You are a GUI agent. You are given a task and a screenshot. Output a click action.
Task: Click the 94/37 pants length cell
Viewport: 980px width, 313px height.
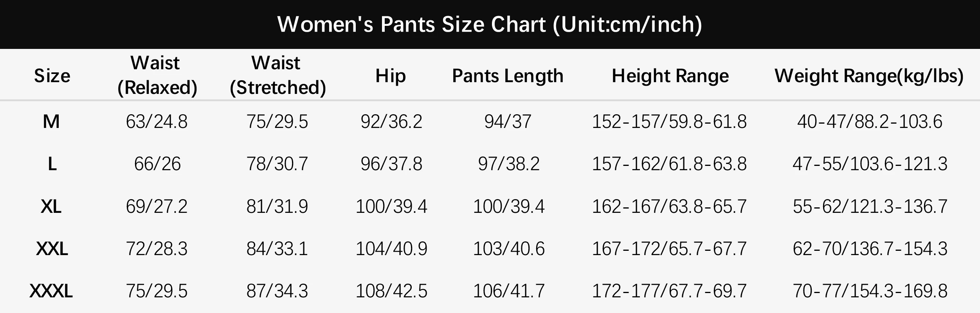click(508, 122)
